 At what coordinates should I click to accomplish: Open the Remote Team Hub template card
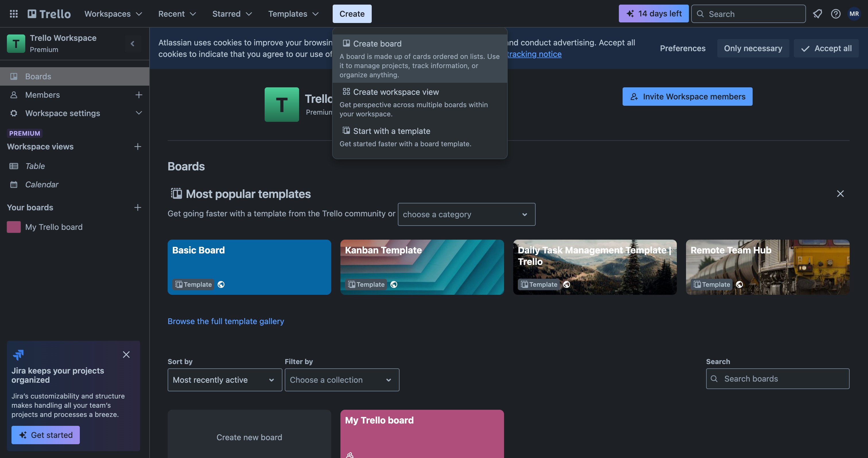click(x=768, y=267)
